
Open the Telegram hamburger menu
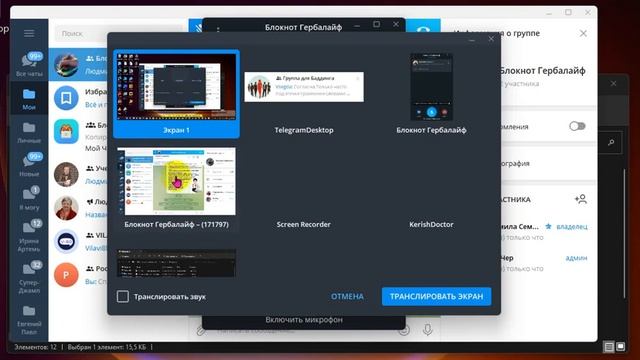(x=29, y=33)
